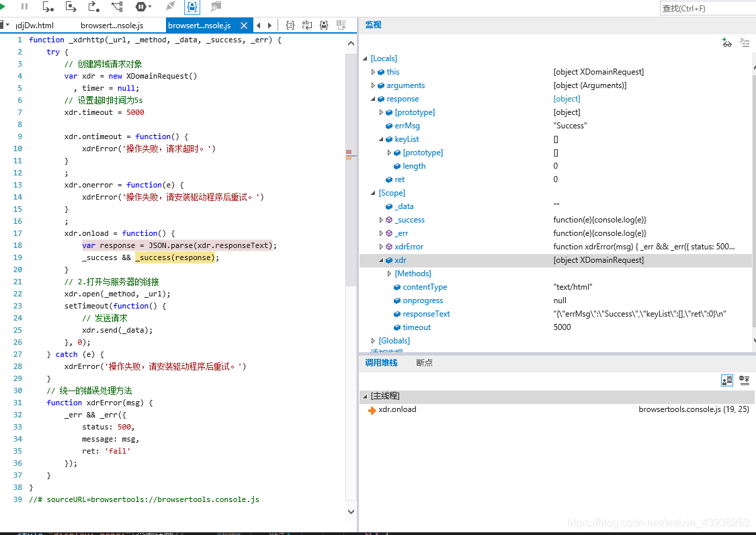Click the Step Out debugger icon
This screenshot has width=756, height=535.
click(x=93, y=7)
